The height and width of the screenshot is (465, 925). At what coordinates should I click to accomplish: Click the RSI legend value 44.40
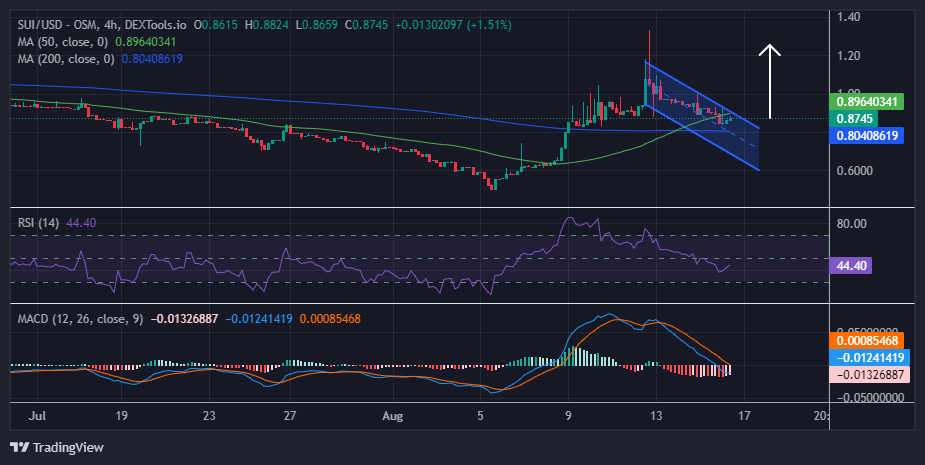click(81, 223)
